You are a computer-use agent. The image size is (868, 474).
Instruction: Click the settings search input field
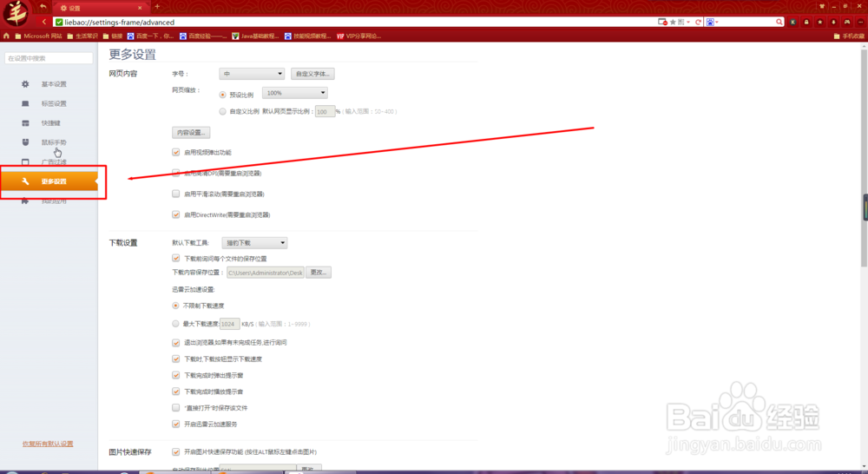click(49, 58)
